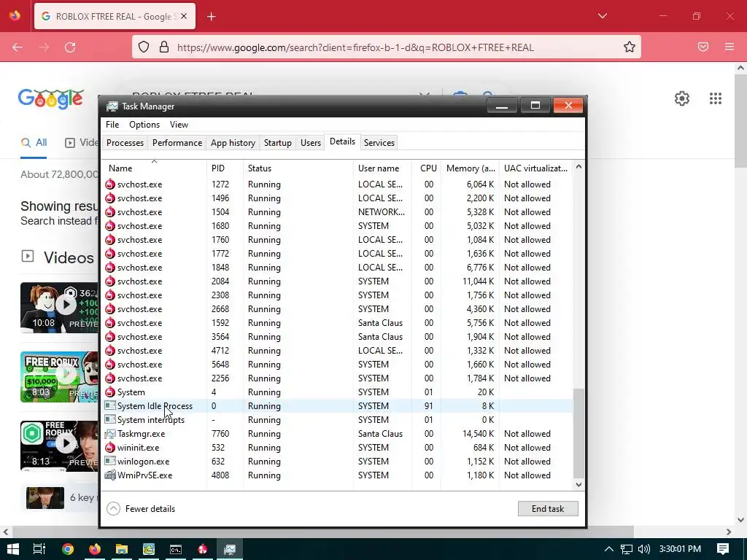This screenshot has height=560, width=747.
Task: Close the ROBLOX FTREE REAL browser tab
Action: 184,16
